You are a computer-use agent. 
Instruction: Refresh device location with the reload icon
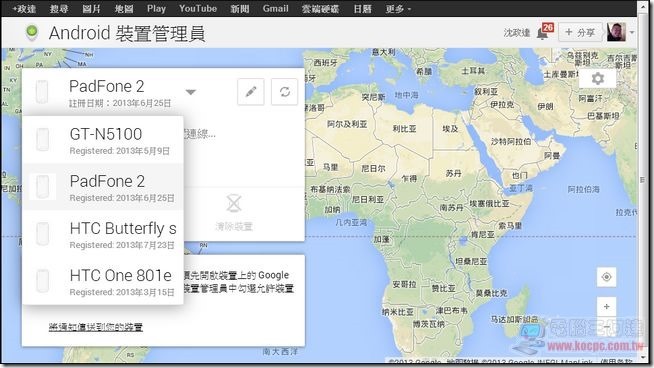285,92
